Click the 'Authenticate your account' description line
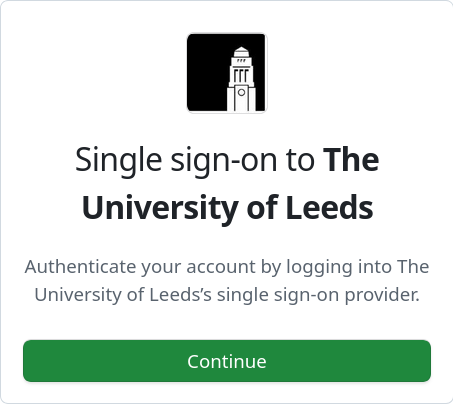 pyautogui.click(x=227, y=267)
